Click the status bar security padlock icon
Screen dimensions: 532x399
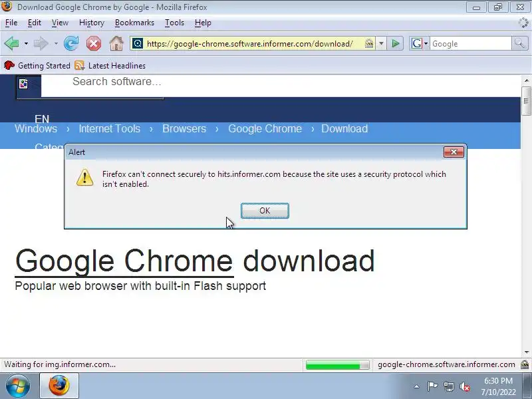point(525,364)
